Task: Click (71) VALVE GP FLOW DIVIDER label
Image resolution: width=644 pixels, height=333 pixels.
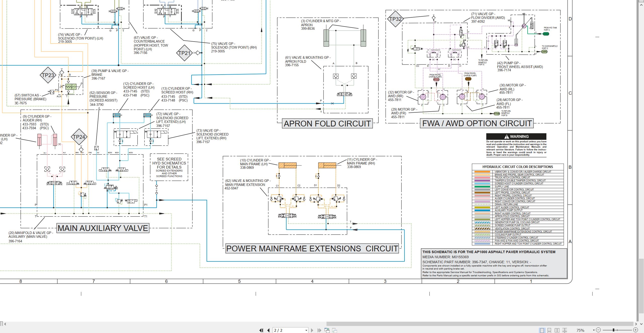Action: [488, 18]
